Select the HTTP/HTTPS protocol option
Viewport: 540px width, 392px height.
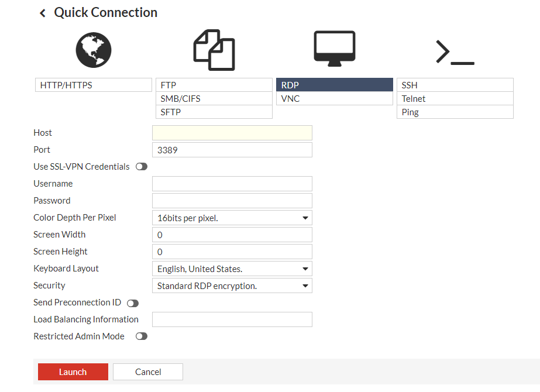click(94, 85)
